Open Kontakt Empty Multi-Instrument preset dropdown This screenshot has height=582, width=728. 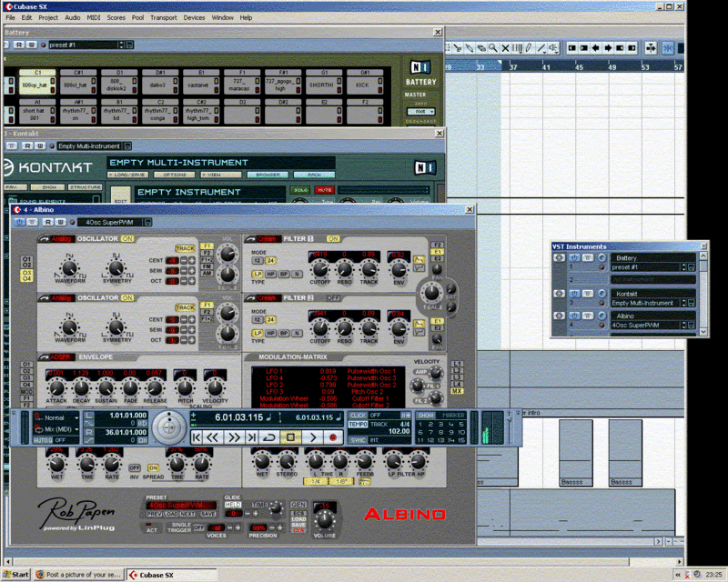click(88, 146)
